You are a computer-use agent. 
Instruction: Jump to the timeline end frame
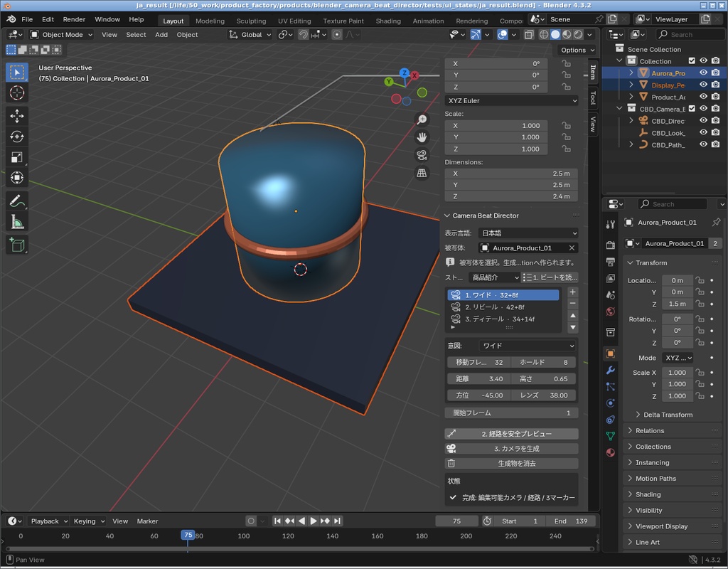pyautogui.click(x=338, y=521)
